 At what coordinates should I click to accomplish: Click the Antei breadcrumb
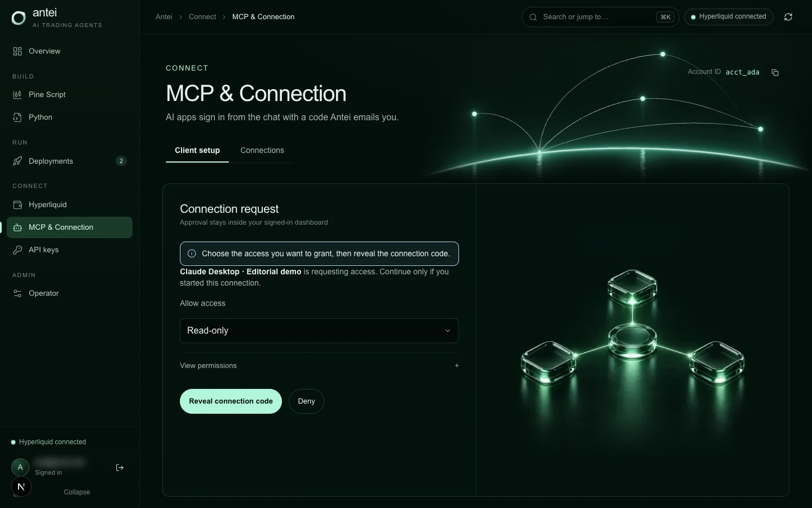(x=164, y=17)
